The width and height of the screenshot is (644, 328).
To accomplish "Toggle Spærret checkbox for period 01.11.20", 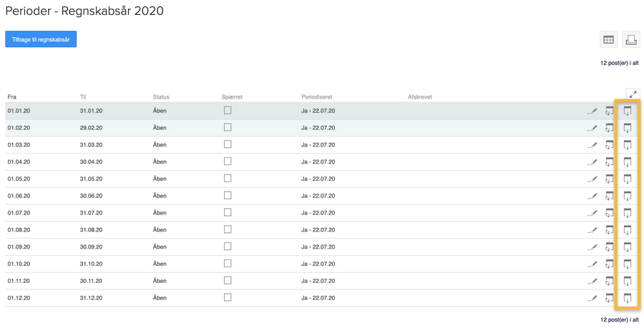I will click(x=228, y=281).
